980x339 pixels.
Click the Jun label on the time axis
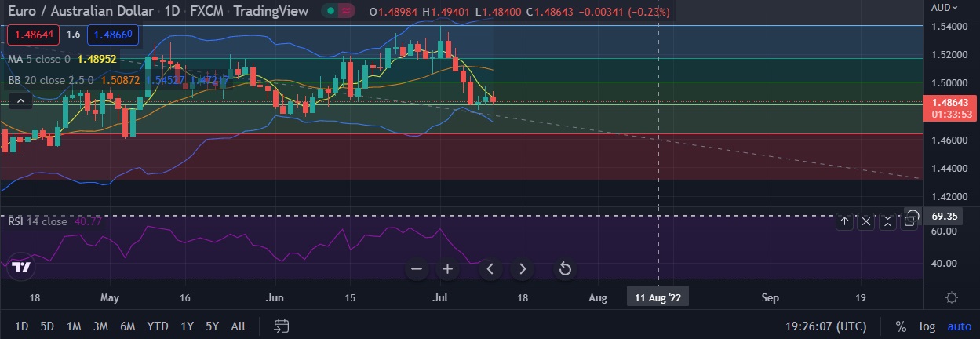tap(275, 298)
